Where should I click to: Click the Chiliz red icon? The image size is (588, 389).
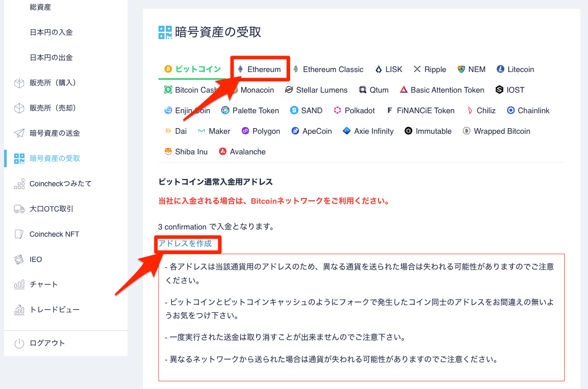(470, 110)
